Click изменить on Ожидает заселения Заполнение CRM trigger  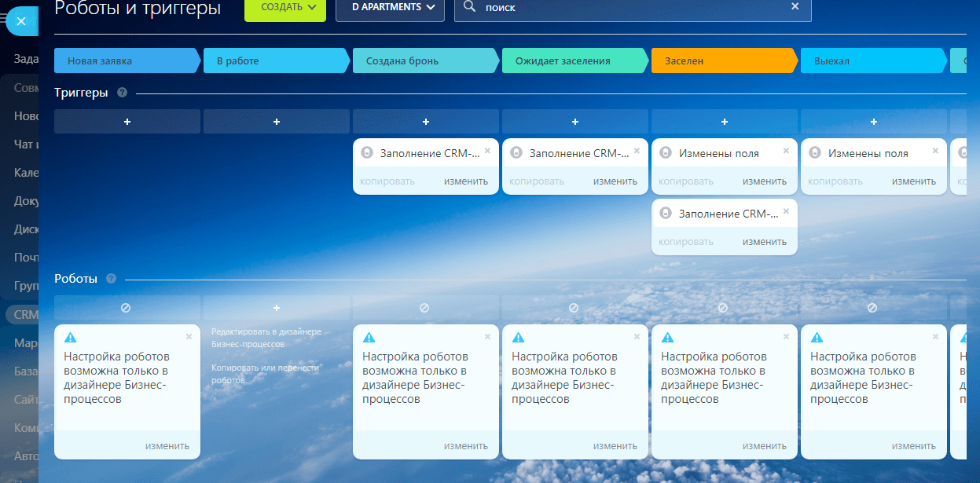click(615, 181)
